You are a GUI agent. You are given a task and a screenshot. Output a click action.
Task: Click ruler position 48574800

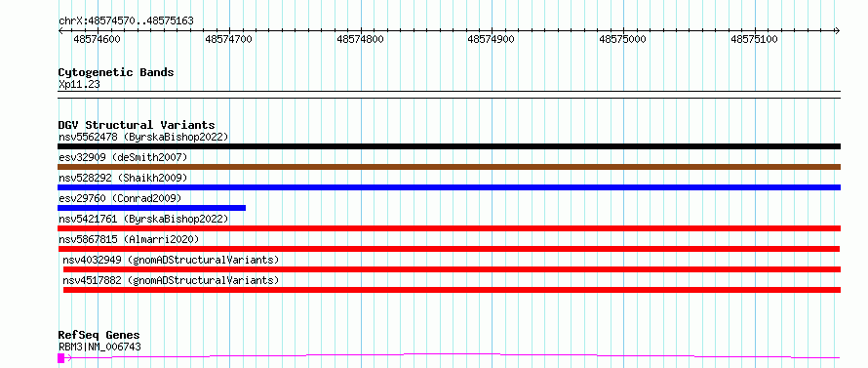pos(361,39)
